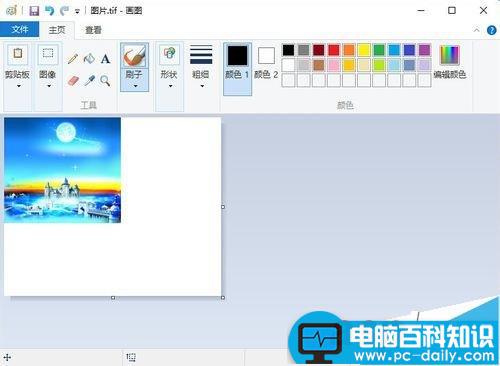Image resolution: width=500 pixels, height=366 pixels.
Task: Collapse the ribbon with the caret arrow
Action: point(477,30)
